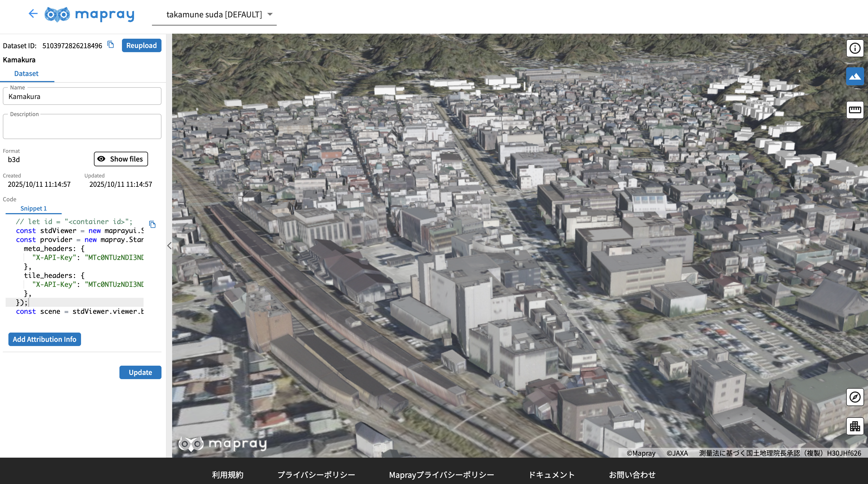Select the ruler measurement tool
Viewport: 868px width, 484px height.
(x=855, y=110)
